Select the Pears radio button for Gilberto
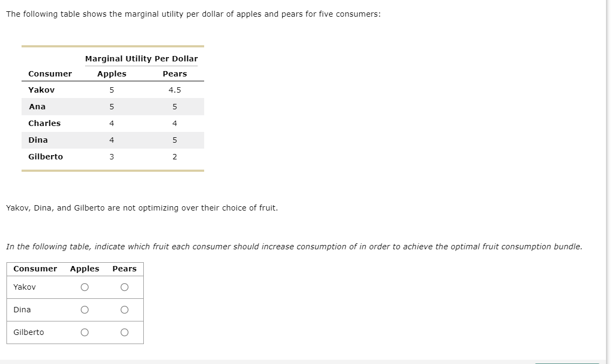The height and width of the screenshot is (364, 613). [x=124, y=332]
